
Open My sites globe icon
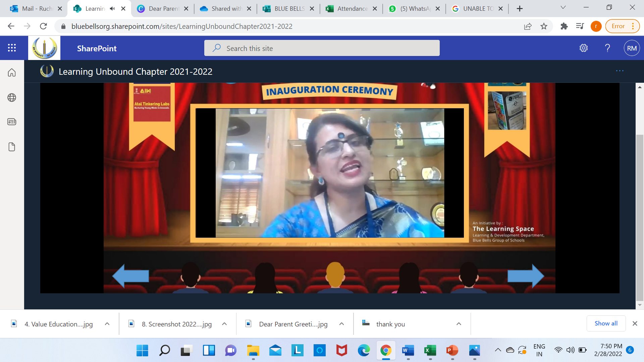tap(12, 98)
